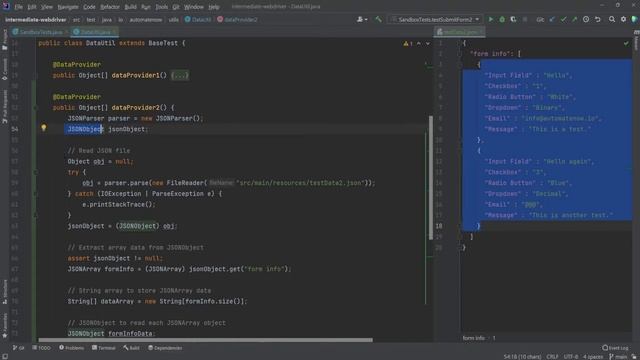Screen dimensions: 640x360
Task: Click Git Update Project arrow icon
Action: point(552,19)
